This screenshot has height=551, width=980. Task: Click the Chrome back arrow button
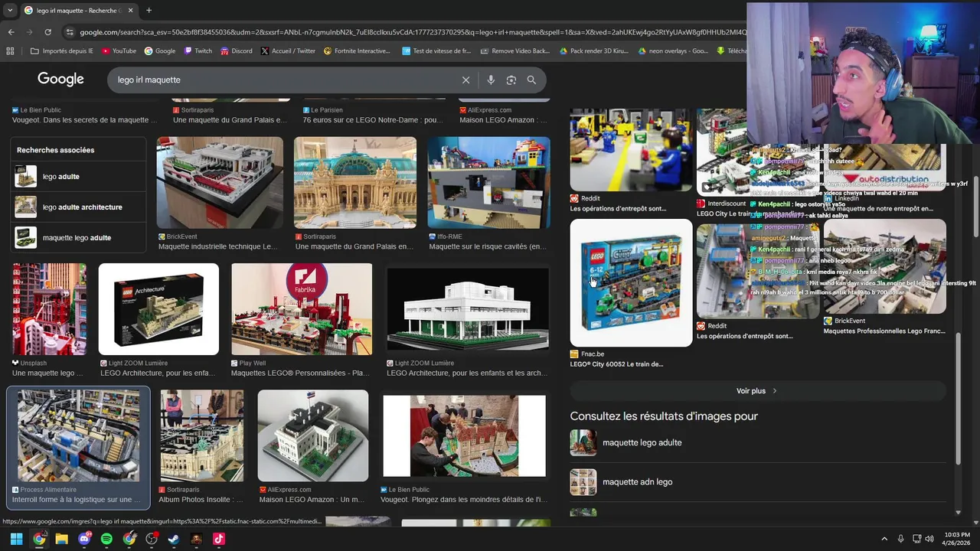coord(11,32)
